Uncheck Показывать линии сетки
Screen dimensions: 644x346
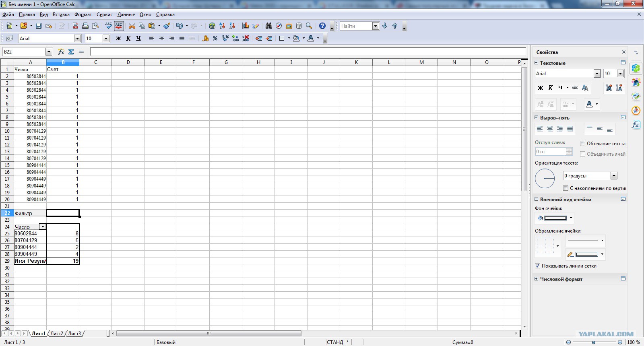click(x=537, y=266)
